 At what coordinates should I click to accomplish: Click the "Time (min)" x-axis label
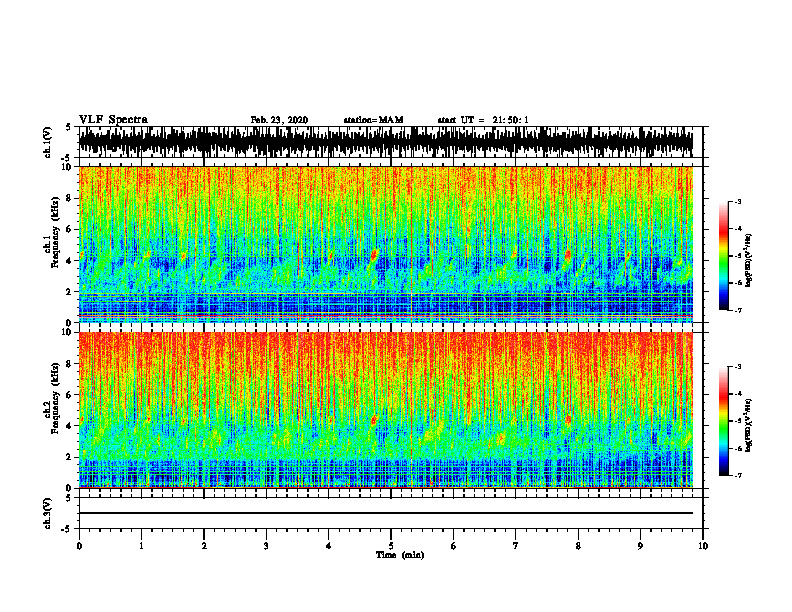click(x=400, y=555)
